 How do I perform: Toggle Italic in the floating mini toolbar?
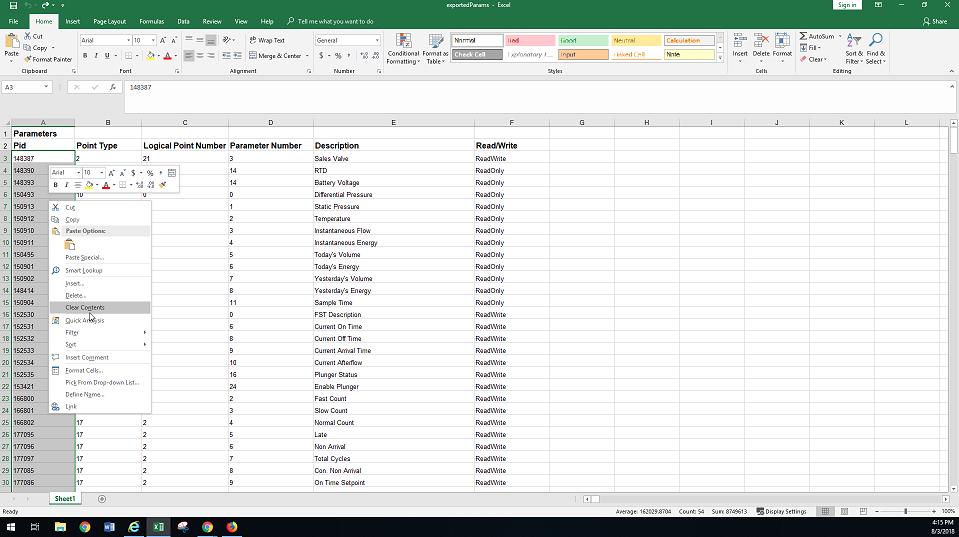coord(67,185)
